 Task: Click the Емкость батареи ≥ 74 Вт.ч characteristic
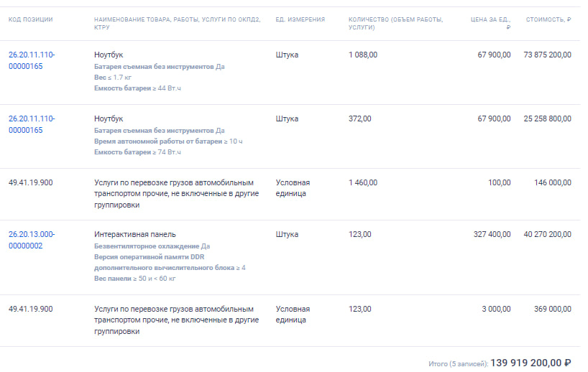click(x=137, y=152)
